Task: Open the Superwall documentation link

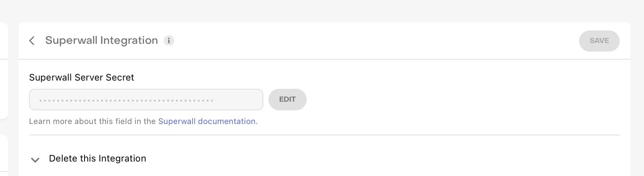Action: (207, 121)
